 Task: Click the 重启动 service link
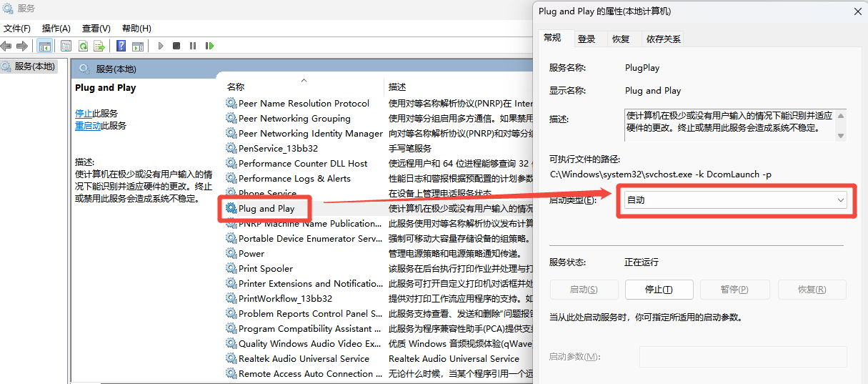click(88, 126)
